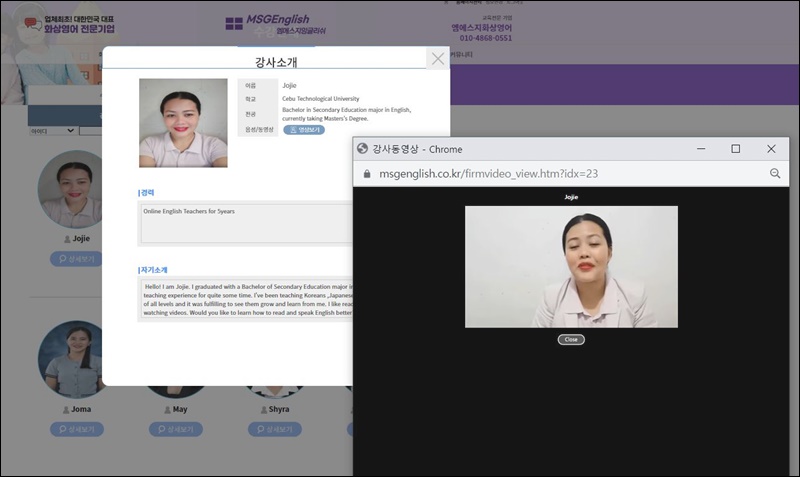Click the name Jojie under the circular photo
The height and width of the screenshot is (477, 800).
(81, 238)
